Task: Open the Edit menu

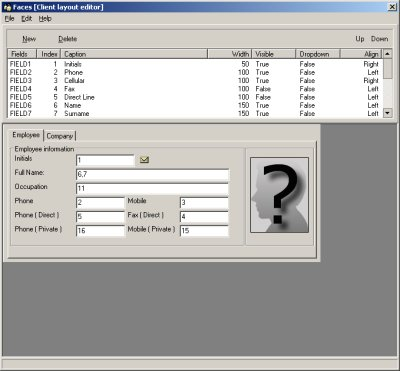Action: click(x=27, y=19)
